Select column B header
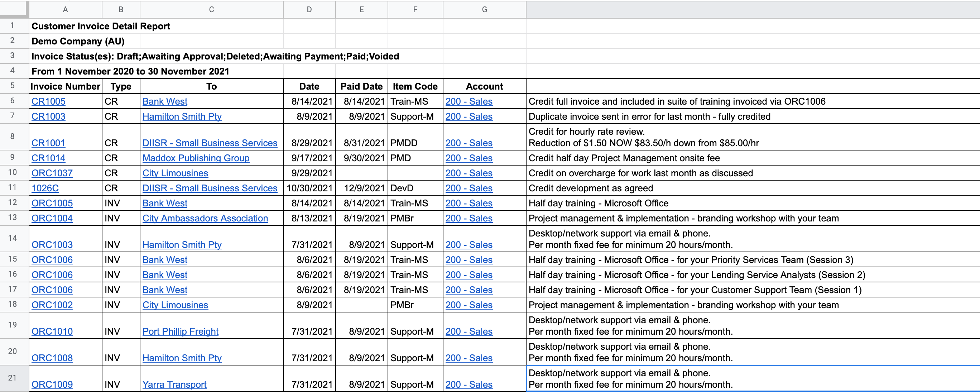The height and width of the screenshot is (392, 980). (x=121, y=10)
